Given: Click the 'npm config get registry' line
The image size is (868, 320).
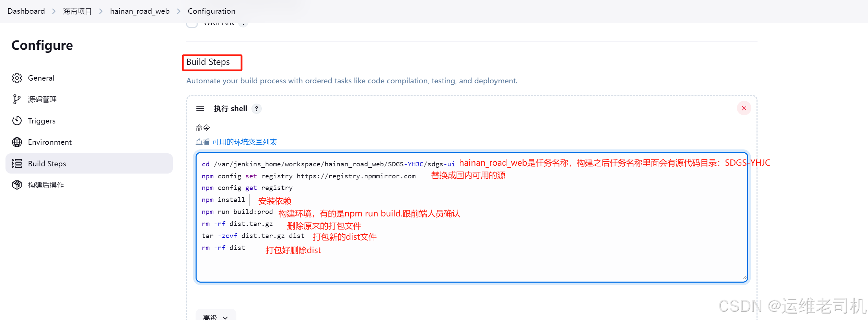Looking at the screenshot, I should coord(247,188).
